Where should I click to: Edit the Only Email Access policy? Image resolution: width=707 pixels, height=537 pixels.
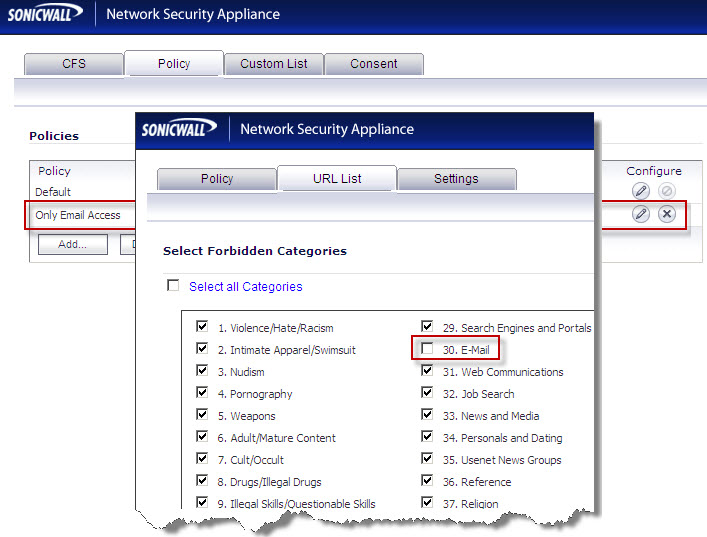tap(641, 214)
